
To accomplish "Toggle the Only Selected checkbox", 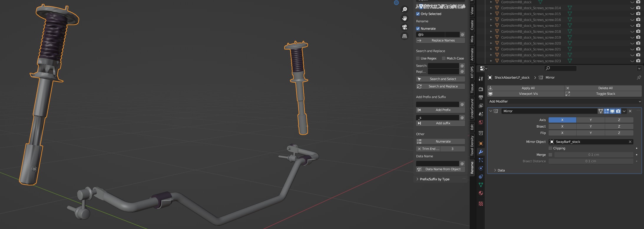I will pyautogui.click(x=418, y=14).
